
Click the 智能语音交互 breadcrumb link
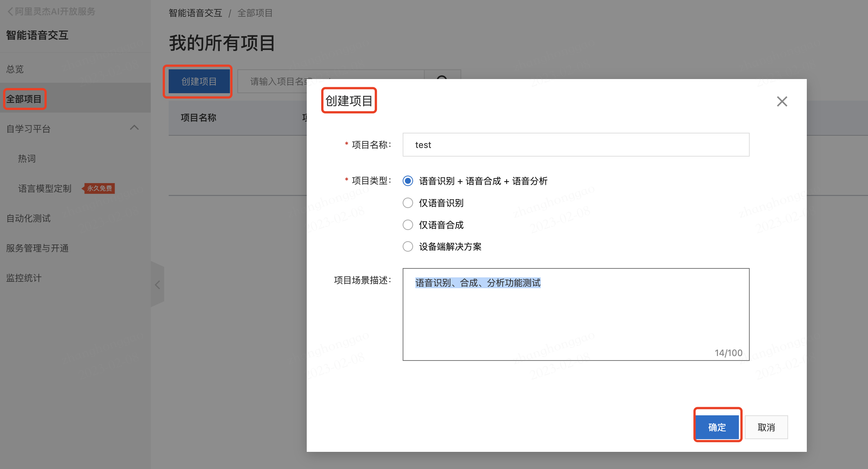(x=195, y=13)
